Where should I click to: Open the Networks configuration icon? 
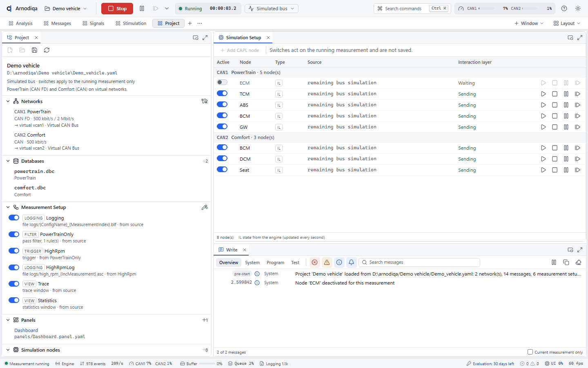pos(205,101)
